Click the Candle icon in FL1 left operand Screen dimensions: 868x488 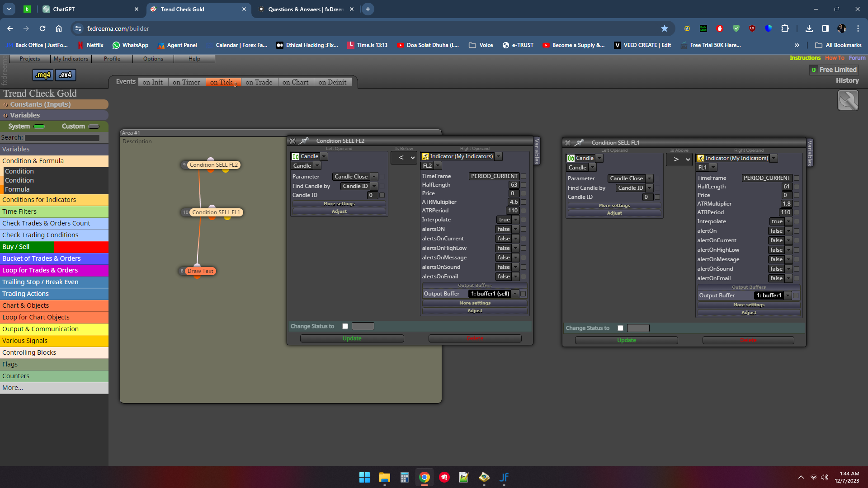point(571,158)
